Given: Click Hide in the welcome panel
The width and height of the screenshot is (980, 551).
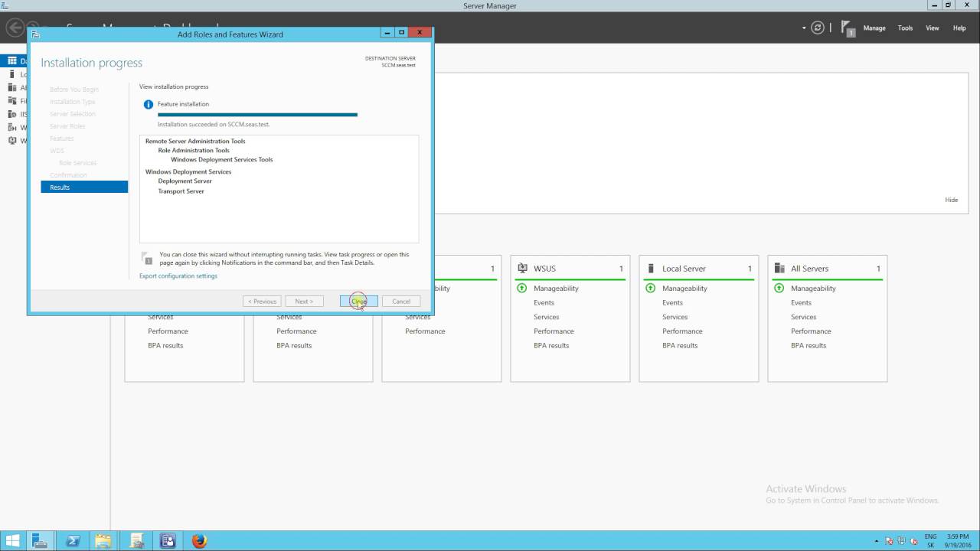Looking at the screenshot, I should click(952, 200).
